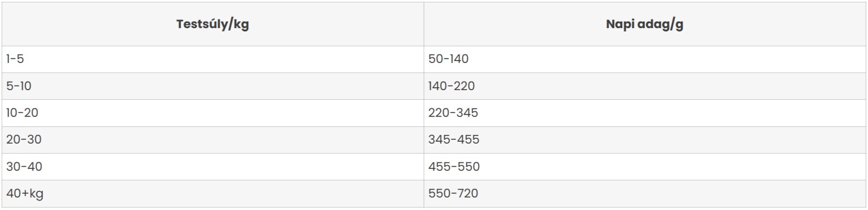This screenshot has height=210, width=868.
Task: Select the 5-10 weight cell
Action: (x=212, y=86)
